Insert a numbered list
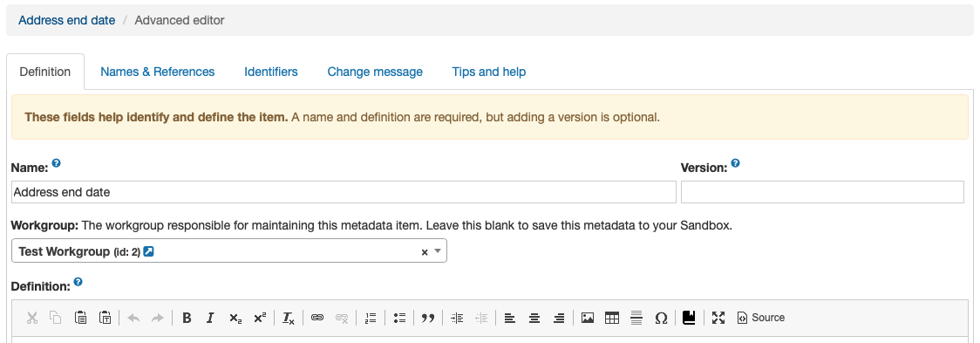Image resolution: width=980 pixels, height=343 pixels. [371, 318]
